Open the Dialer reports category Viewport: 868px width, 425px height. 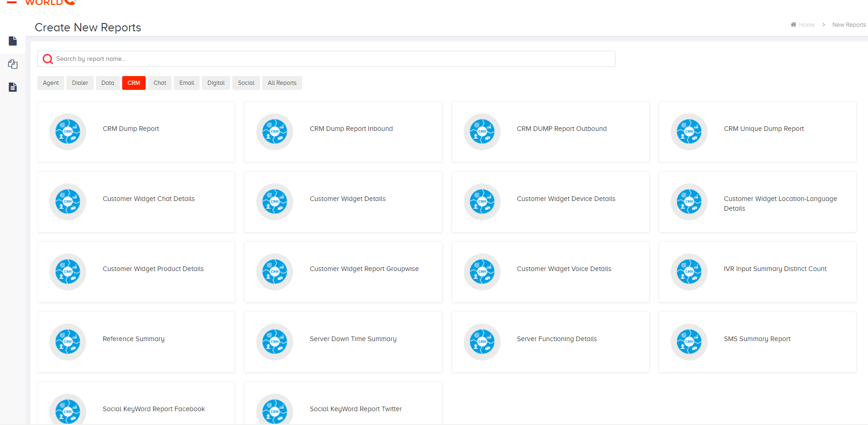(x=80, y=83)
